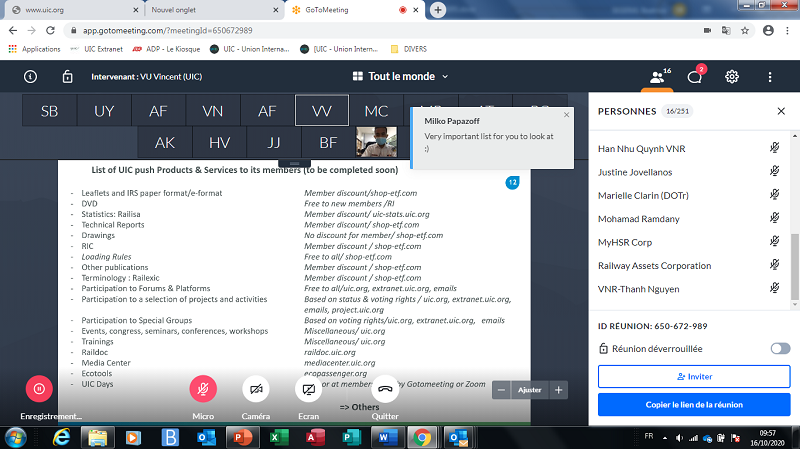Open the participants panel icon

[x=658, y=77]
